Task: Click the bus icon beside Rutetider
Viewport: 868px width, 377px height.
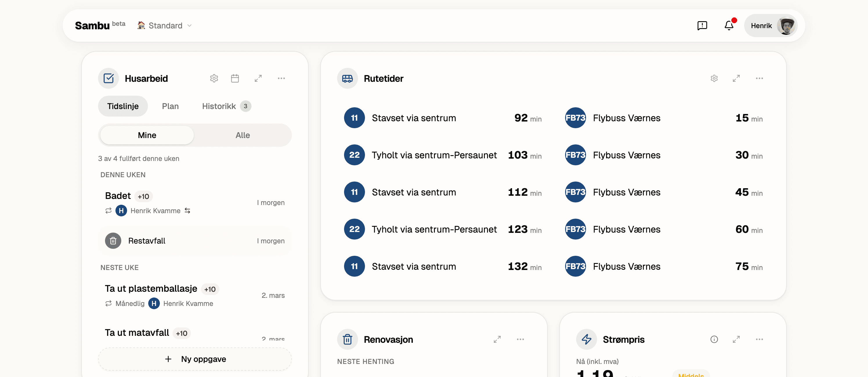Action: (x=347, y=78)
